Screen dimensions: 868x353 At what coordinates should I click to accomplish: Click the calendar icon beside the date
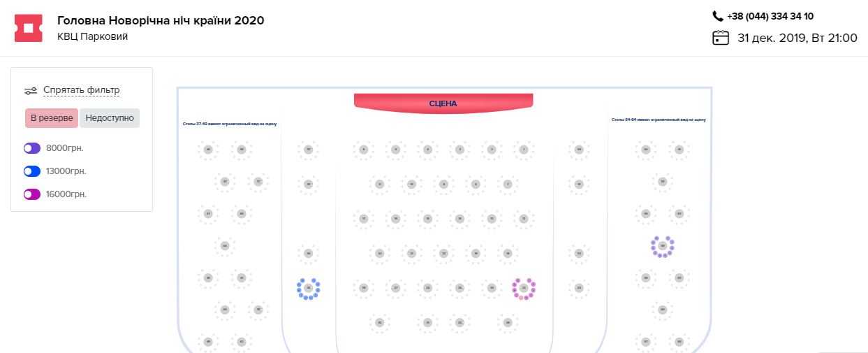721,38
